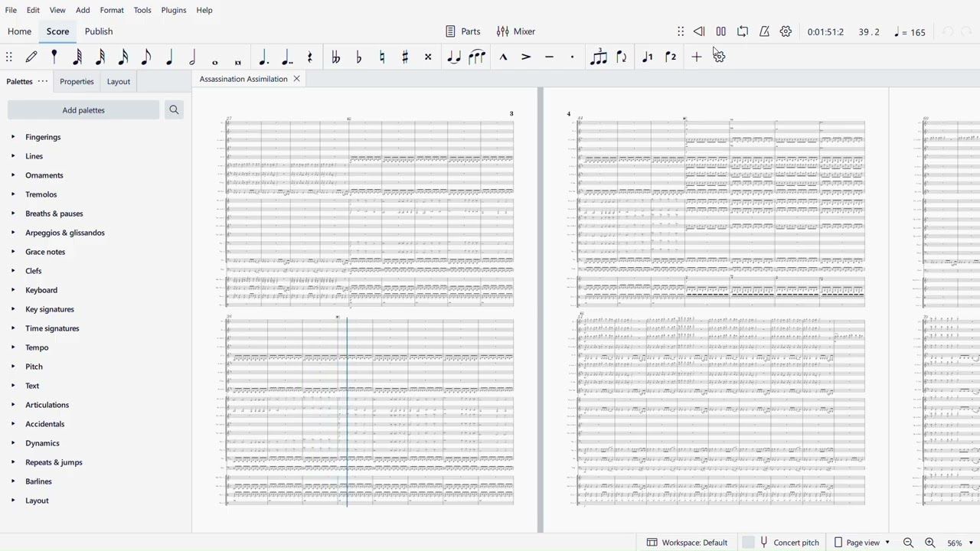The image size is (980, 551).
Task: Switch to the Properties panel tab
Action: [x=77, y=81]
